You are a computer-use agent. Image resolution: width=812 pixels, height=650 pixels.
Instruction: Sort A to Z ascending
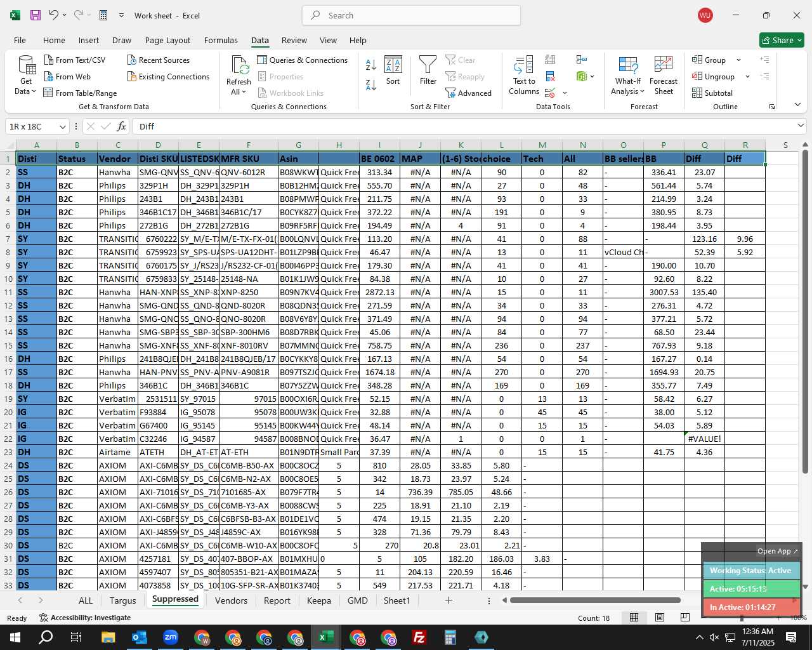pos(371,65)
